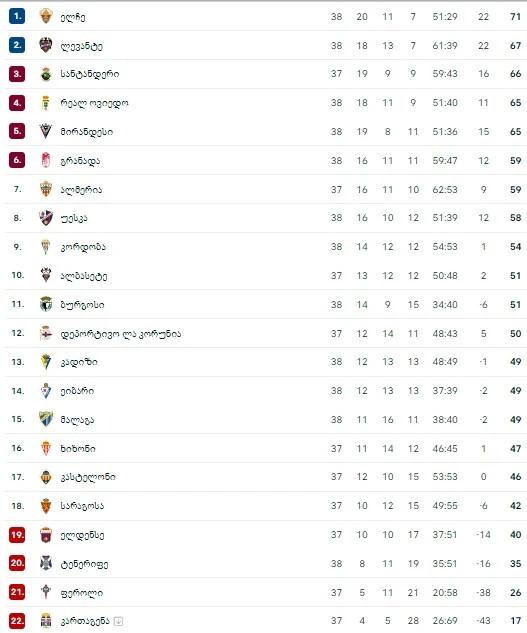Viewport: 527px width, 633px height.
Task: Click the გრანადა club crest
Action: coord(46,160)
